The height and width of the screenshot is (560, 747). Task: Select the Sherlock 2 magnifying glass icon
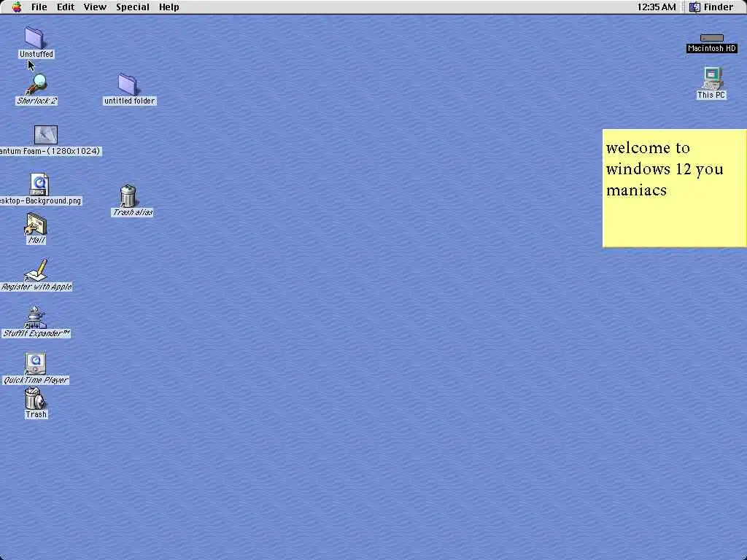(36, 84)
